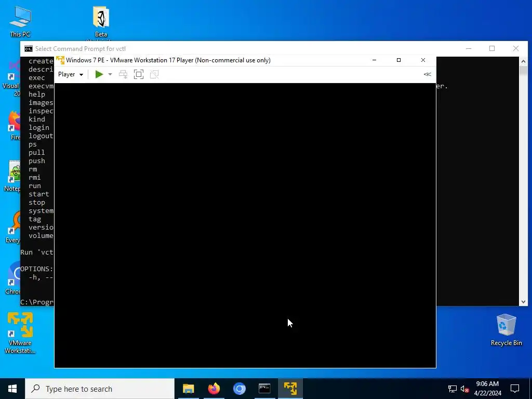Open the notification center icon
Screen dimensions: 532x399
coord(515,389)
